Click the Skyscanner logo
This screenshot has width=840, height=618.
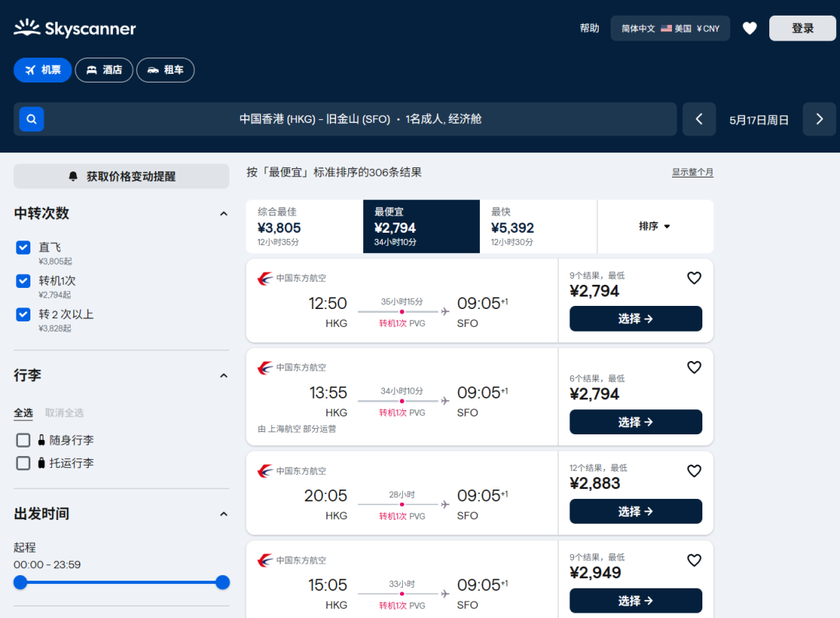click(75, 29)
